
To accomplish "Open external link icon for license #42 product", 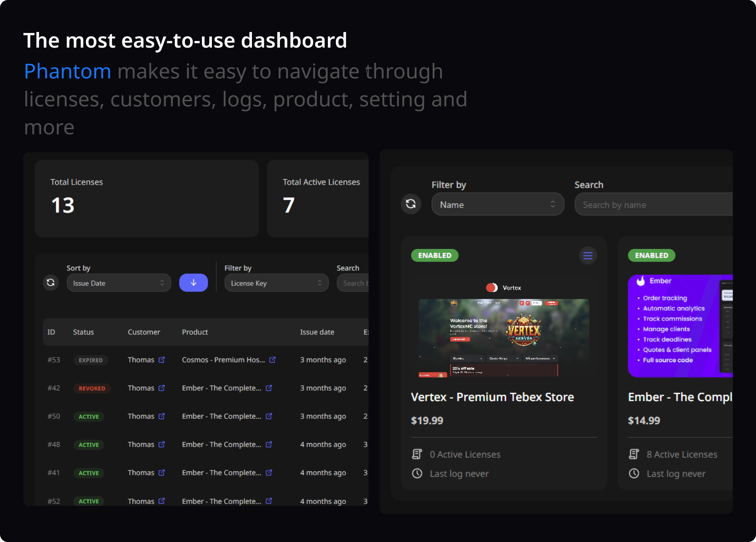I will click(269, 388).
